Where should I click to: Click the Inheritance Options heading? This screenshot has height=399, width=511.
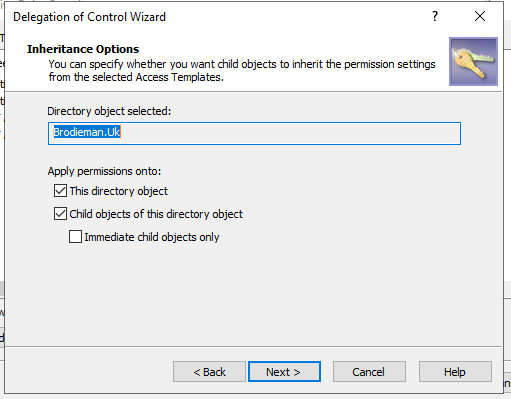83,49
